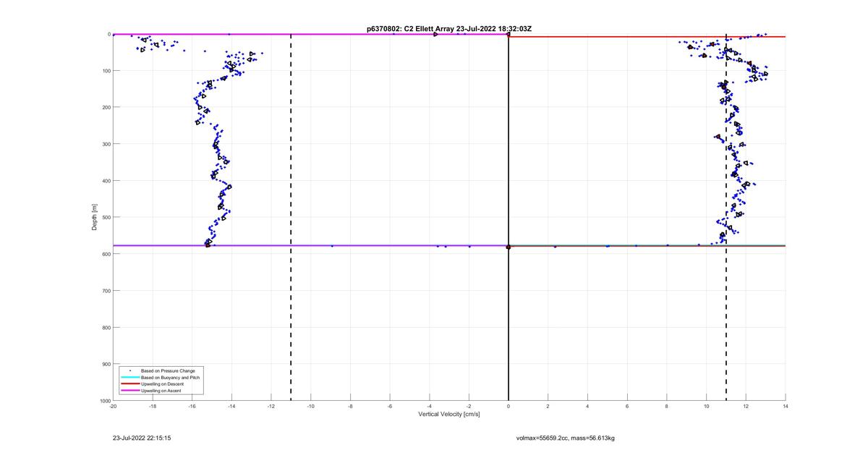The width and height of the screenshot is (868, 450).
Task: Click x-axis tick label '4'
Action: coord(588,407)
